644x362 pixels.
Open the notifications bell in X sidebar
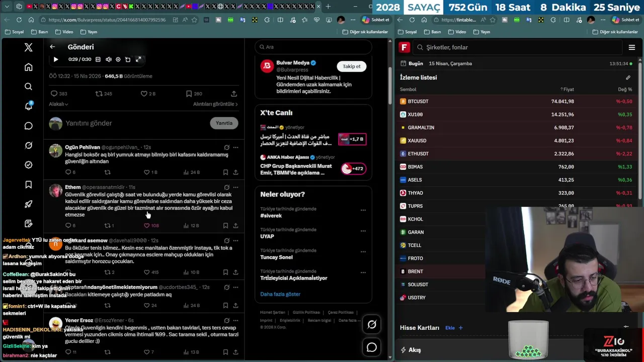point(28,106)
